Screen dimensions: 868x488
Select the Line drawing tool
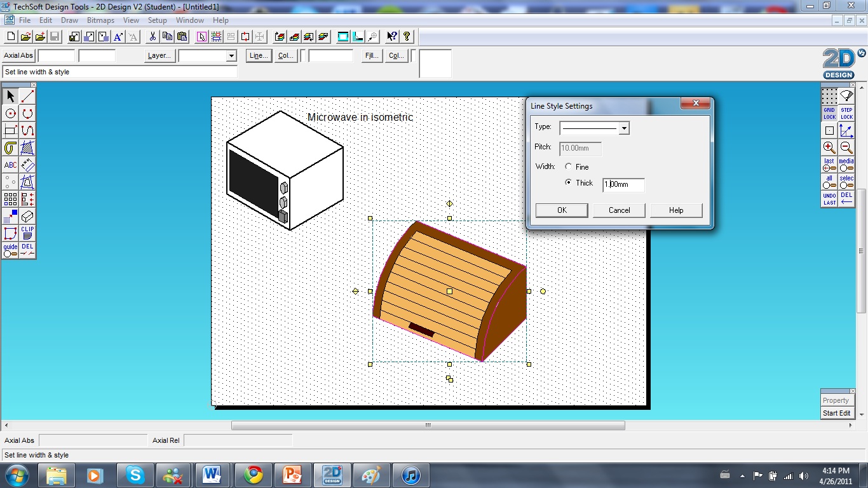coord(27,95)
